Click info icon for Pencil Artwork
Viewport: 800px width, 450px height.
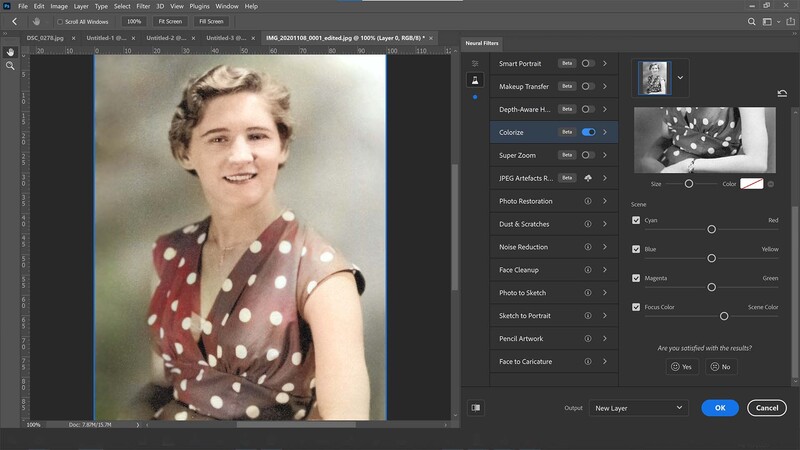coord(588,339)
